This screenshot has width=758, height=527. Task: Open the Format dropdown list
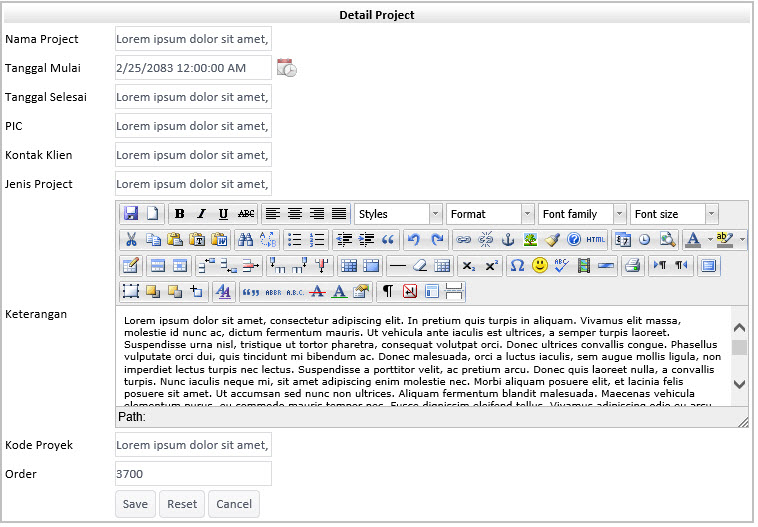pos(490,214)
